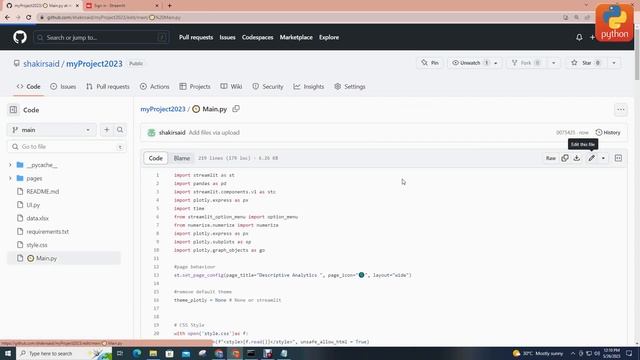This screenshot has height=360, width=640.
Task: Open the repository Settings tab
Action: tap(350, 87)
